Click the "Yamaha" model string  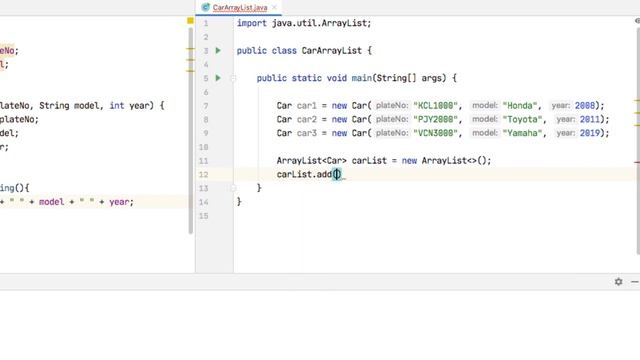click(x=522, y=133)
